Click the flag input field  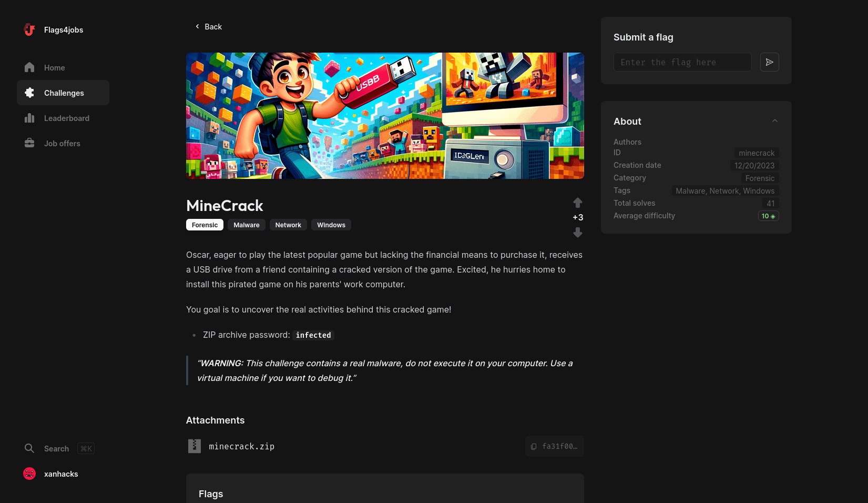point(682,62)
